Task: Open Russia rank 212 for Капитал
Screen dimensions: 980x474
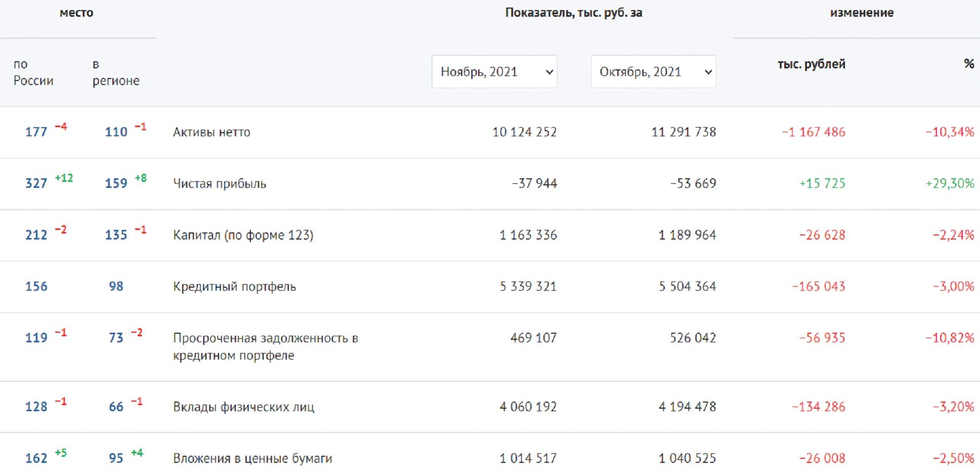Action: tap(36, 235)
